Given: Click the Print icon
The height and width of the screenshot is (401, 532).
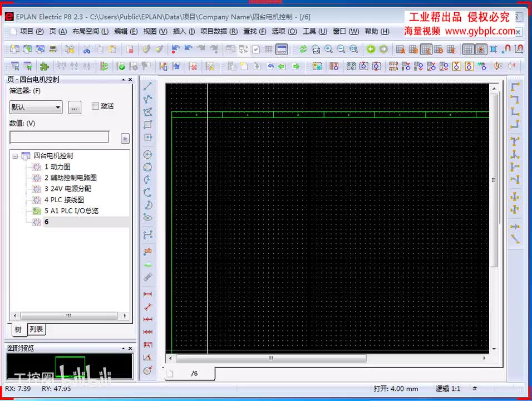Looking at the screenshot, I should (x=53, y=50).
